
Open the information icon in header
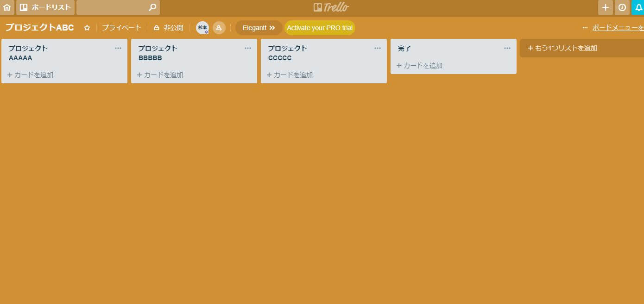pos(622,7)
